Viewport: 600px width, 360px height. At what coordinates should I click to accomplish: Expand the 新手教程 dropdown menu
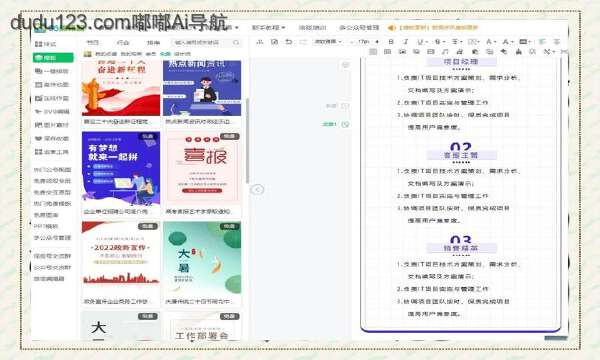click(268, 28)
